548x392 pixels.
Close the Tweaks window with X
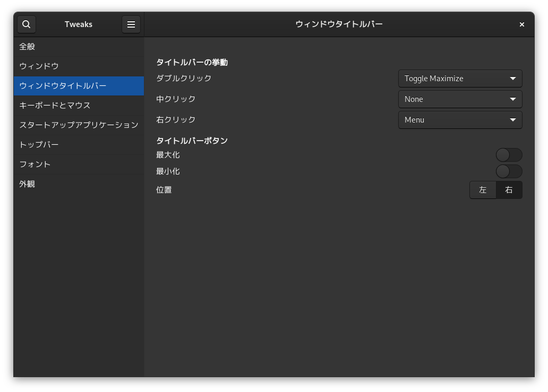[x=521, y=24]
